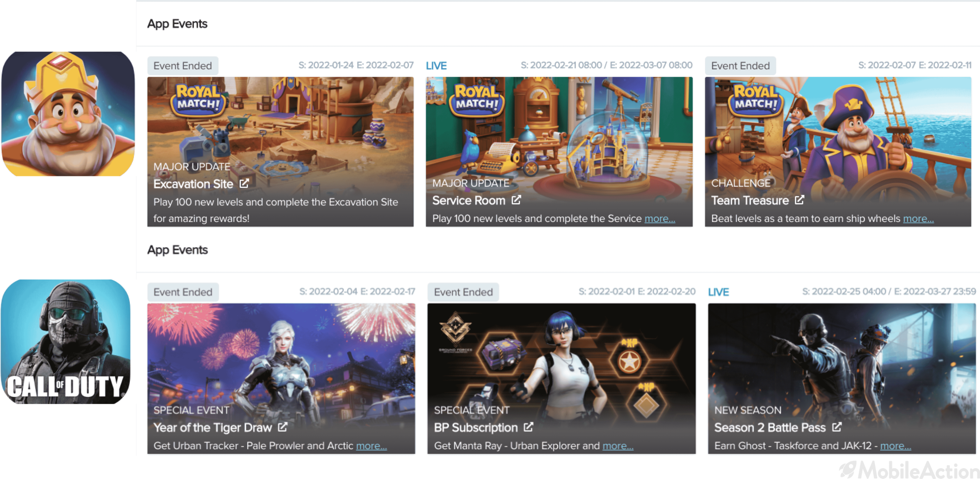Image resolution: width=980 pixels, height=479 pixels.
Task: Open external link icon beside Season 2 Battle Pass
Action: (837, 427)
